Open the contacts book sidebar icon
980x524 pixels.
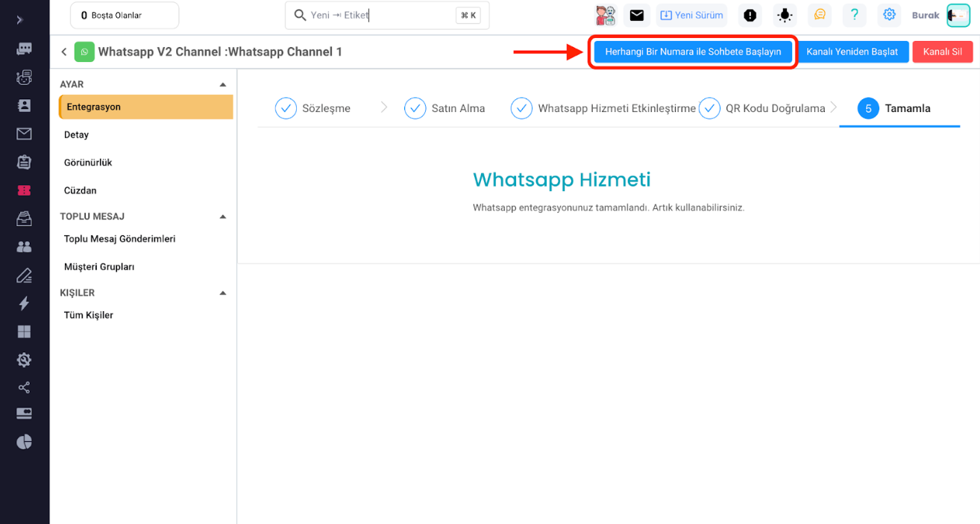[x=24, y=106]
